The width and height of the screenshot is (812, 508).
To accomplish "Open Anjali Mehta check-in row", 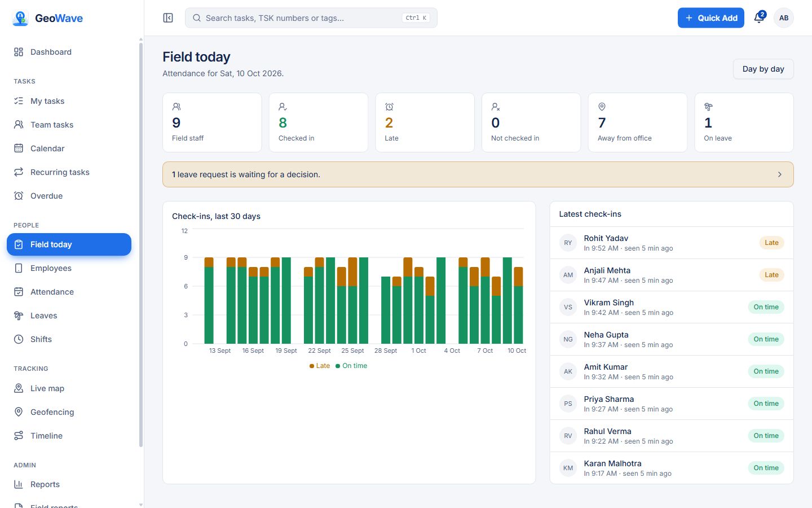I will pos(672,275).
